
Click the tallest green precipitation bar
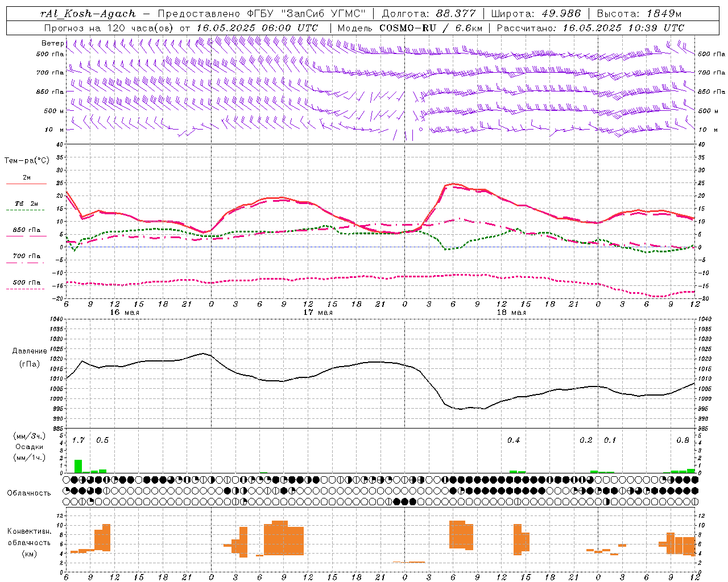coord(78,466)
